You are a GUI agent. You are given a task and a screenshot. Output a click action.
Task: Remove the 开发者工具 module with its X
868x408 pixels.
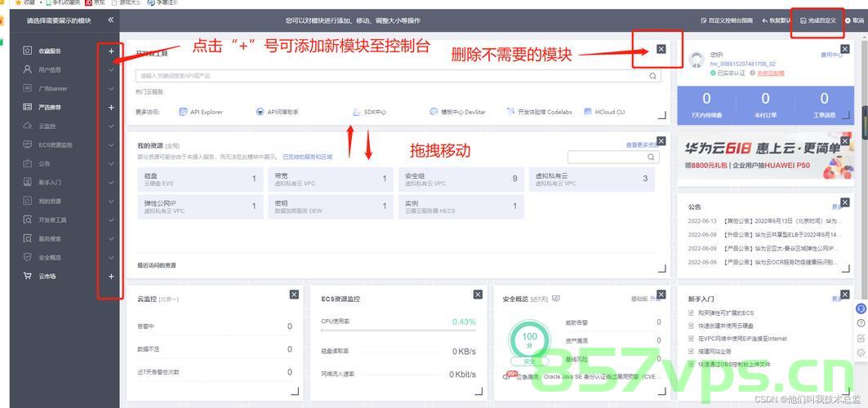pos(661,49)
